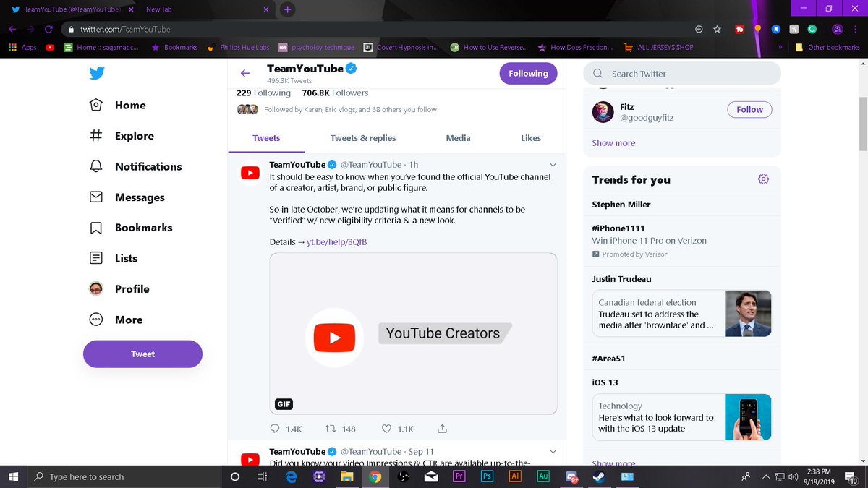The image size is (868, 488).
Task: Open Fitz's profile avatar
Action: tap(603, 112)
